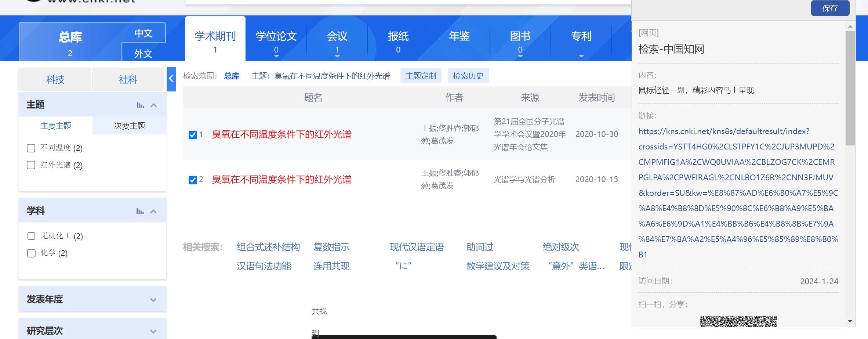Select the 次要主题 tab
Screen dimensions: 868x339
click(x=129, y=126)
